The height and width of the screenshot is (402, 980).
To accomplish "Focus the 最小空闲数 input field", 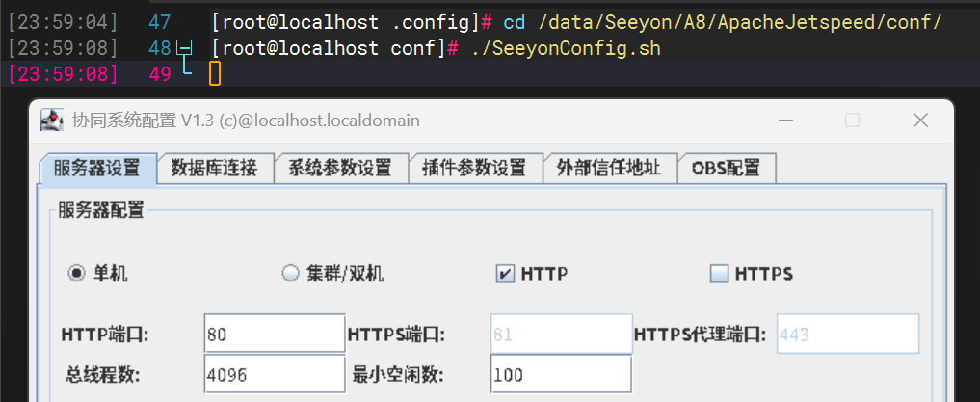I will [x=561, y=375].
